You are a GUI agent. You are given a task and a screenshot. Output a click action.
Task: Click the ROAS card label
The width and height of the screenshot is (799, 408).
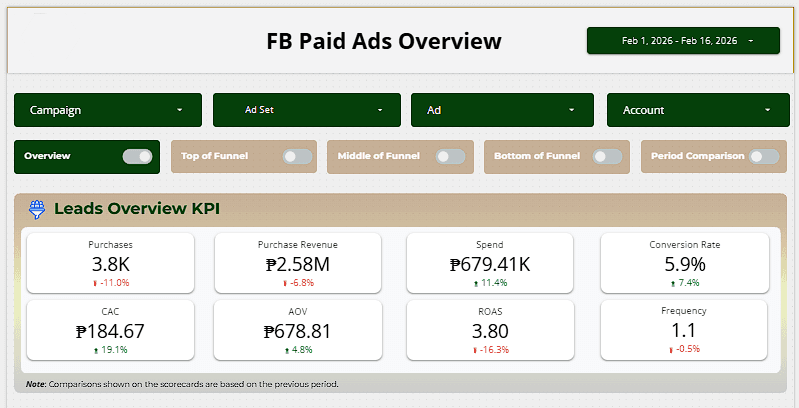[x=490, y=312]
